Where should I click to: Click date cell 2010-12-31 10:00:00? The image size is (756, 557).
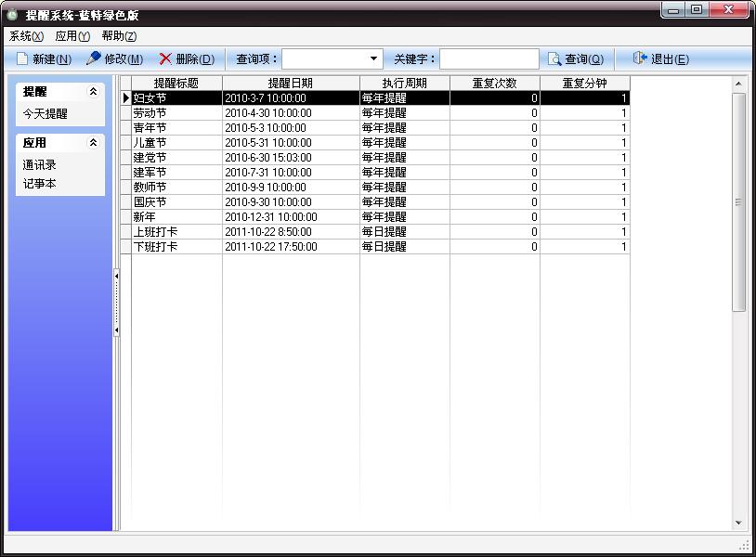coord(291,217)
